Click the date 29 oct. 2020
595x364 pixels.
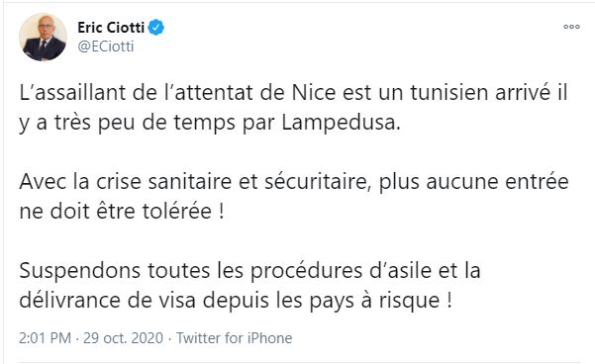point(124,338)
